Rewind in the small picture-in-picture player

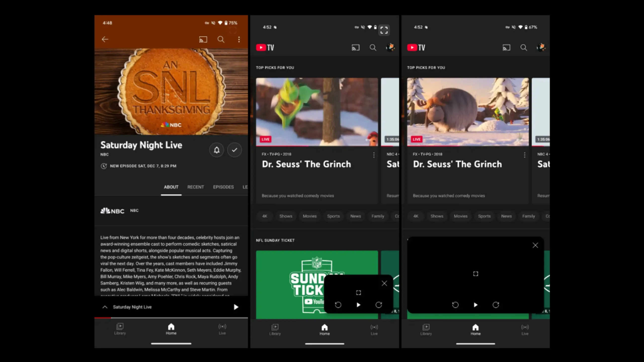338,305
